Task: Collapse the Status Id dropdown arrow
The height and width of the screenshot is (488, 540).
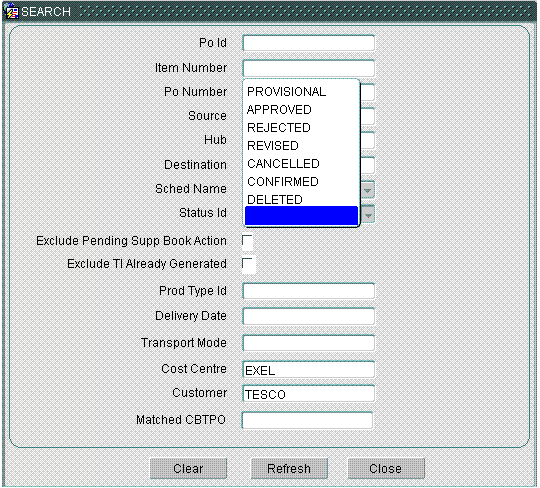Action: click(x=367, y=215)
